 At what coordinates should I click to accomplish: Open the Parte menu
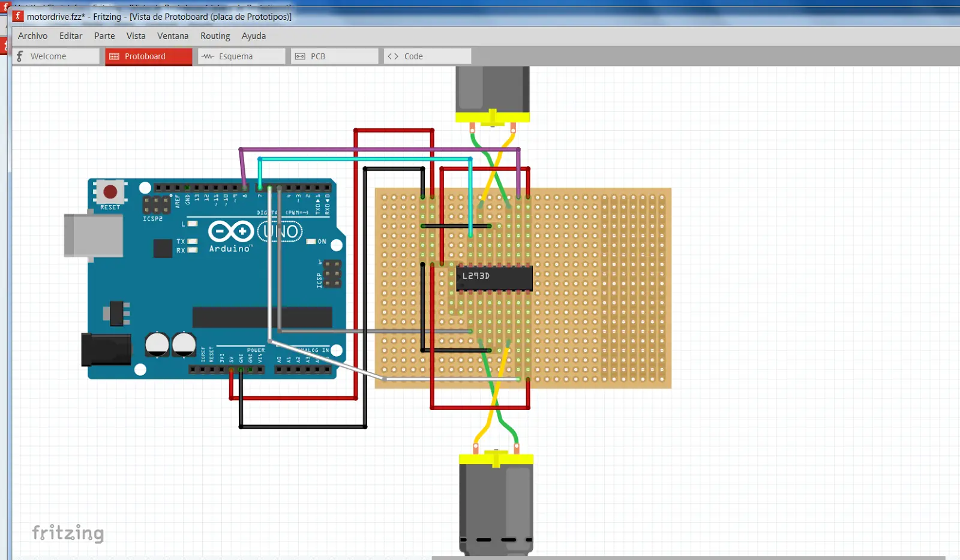point(104,36)
